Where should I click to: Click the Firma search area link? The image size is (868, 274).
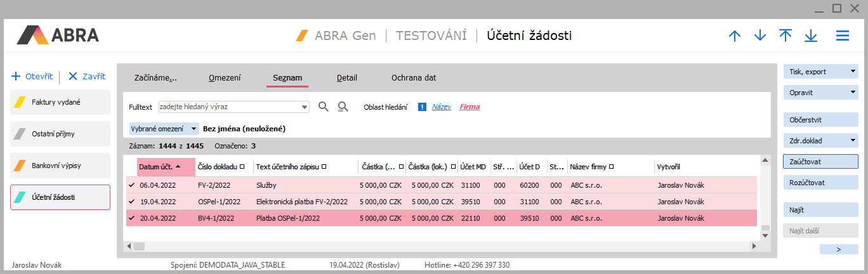click(470, 107)
